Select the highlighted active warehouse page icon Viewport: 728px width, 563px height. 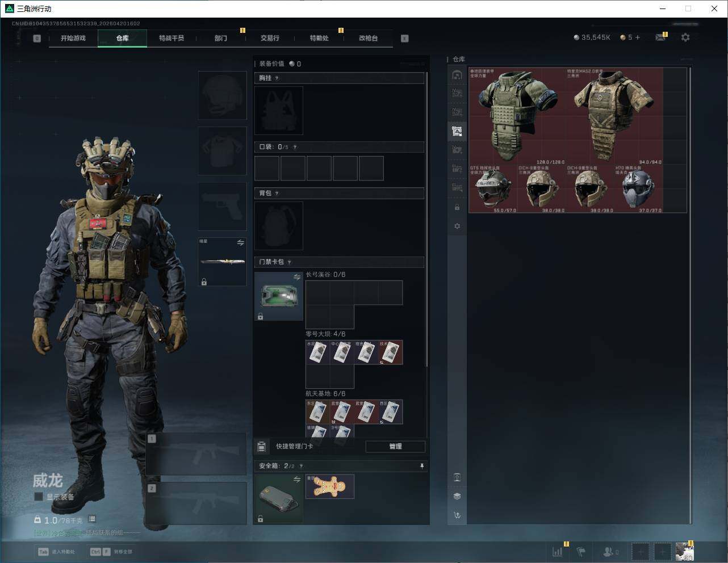[457, 131]
